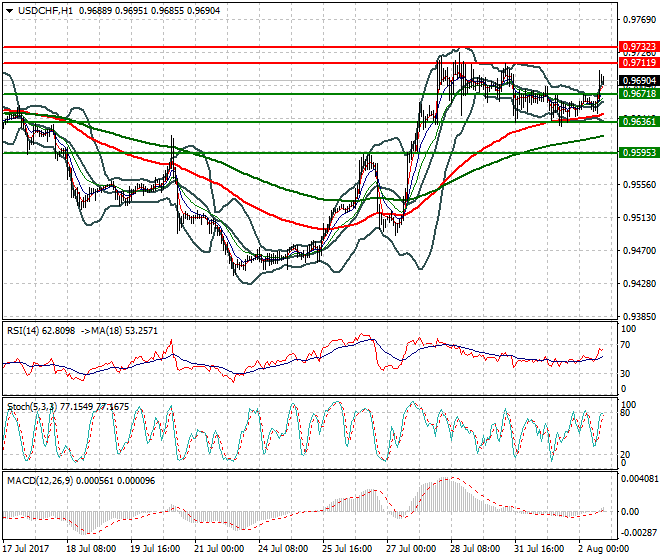Select the 24 Jul 08:00 time axis label
Screen dimensions: 660x560
[x=283, y=549]
